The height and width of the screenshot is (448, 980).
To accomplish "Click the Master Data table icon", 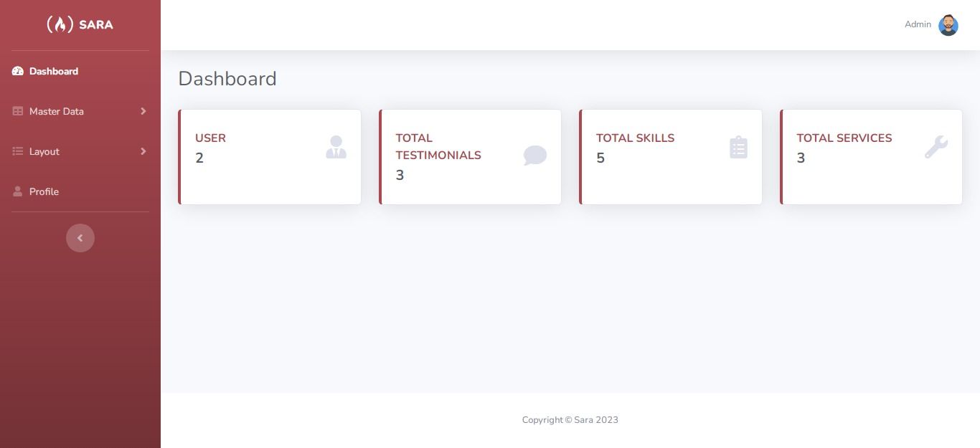I will coord(18,111).
